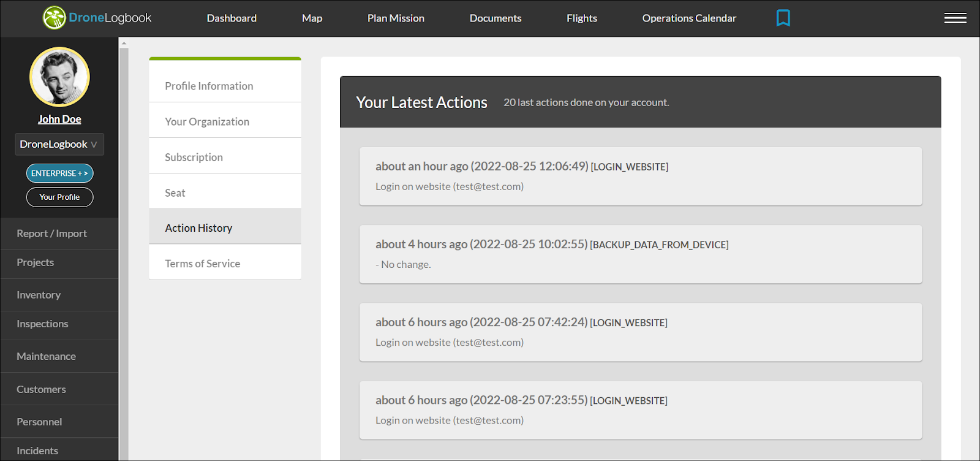
Task: Expand the DroneLogbook organization dropdown
Action: click(x=59, y=144)
